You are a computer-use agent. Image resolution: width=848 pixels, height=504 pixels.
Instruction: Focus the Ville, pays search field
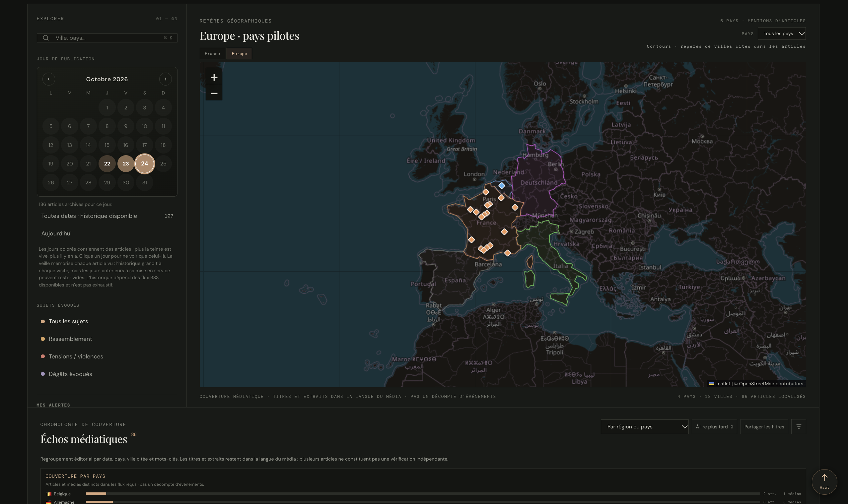(x=107, y=38)
